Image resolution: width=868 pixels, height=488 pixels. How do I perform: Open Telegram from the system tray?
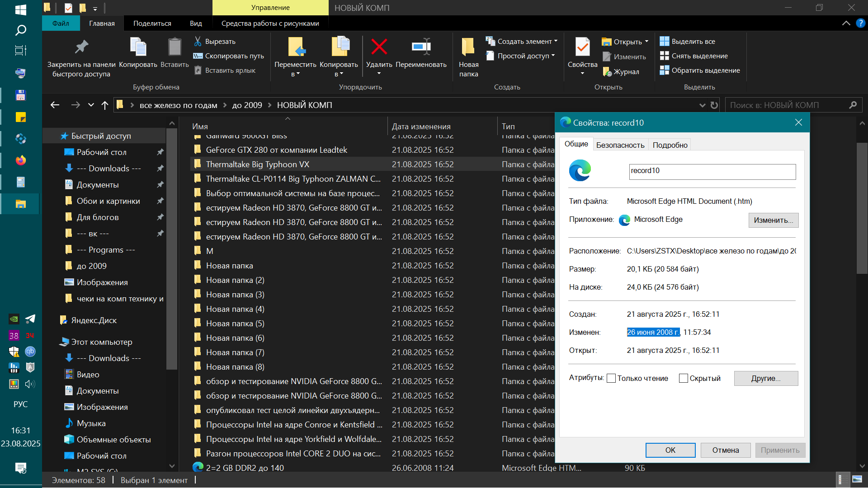point(30,319)
